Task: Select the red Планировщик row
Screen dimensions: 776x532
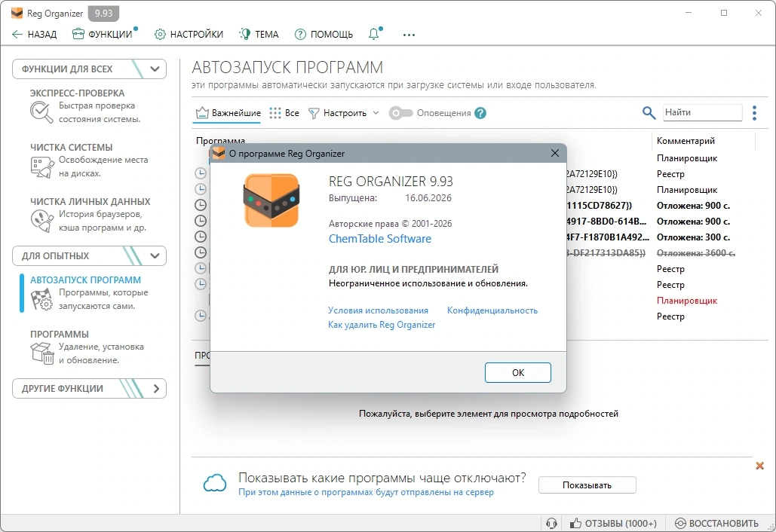Action: click(686, 301)
